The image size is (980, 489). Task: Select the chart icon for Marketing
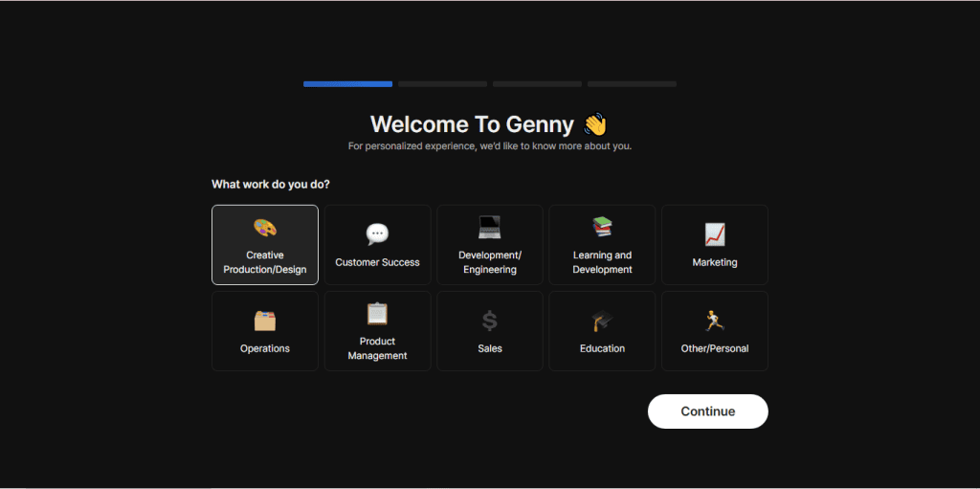tap(714, 234)
